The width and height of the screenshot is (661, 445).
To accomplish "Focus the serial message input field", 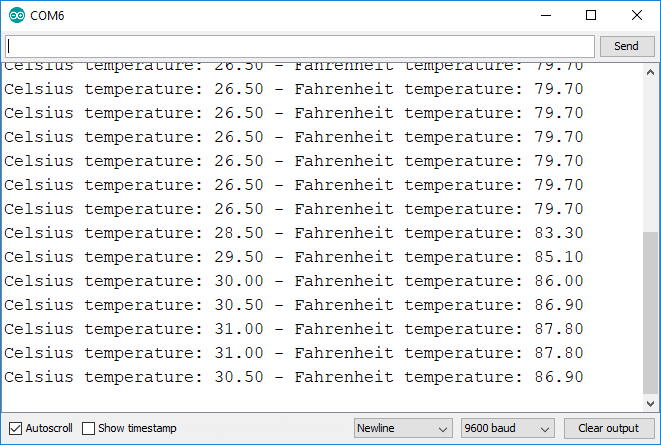I will (300, 46).
